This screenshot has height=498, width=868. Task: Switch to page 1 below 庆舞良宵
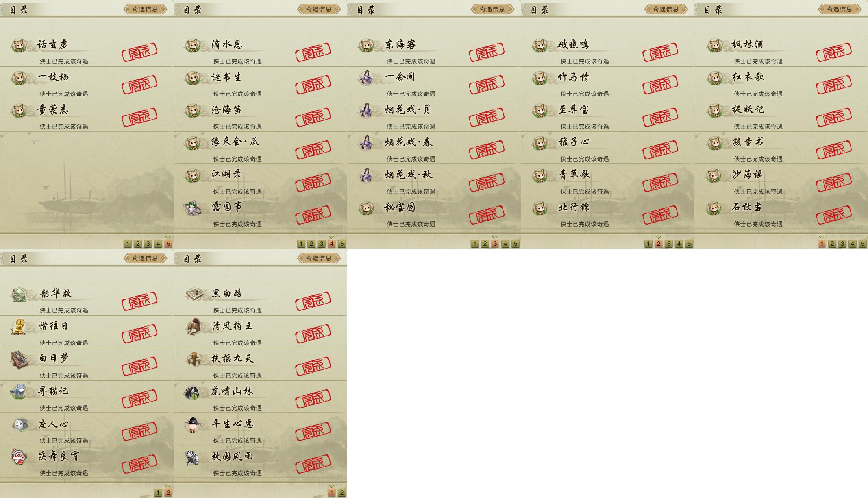pos(158,493)
